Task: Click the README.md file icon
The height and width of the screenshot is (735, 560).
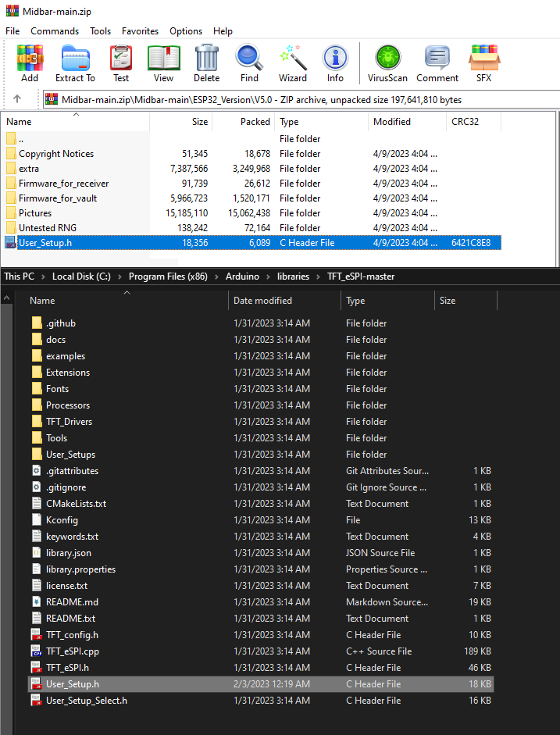Action: 37,602
